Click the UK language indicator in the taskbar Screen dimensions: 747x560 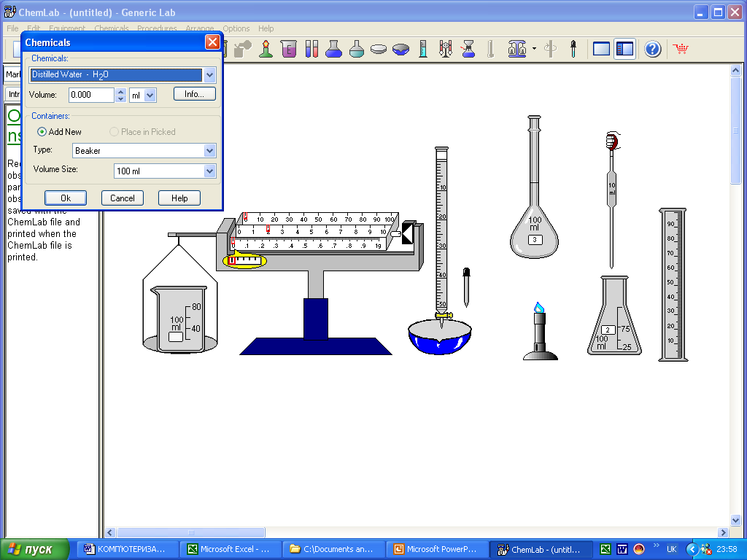pyautogui.click(x=672, y=549)
